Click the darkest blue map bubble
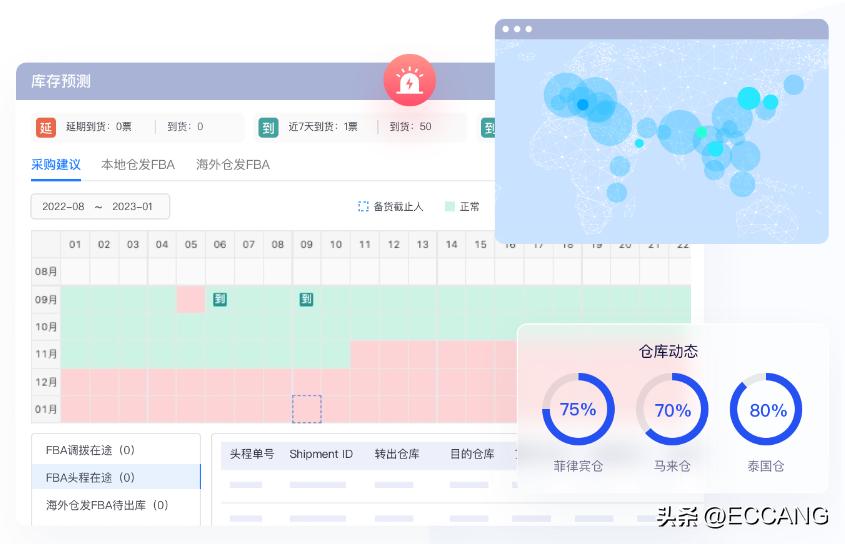 [x=583, y=105]
